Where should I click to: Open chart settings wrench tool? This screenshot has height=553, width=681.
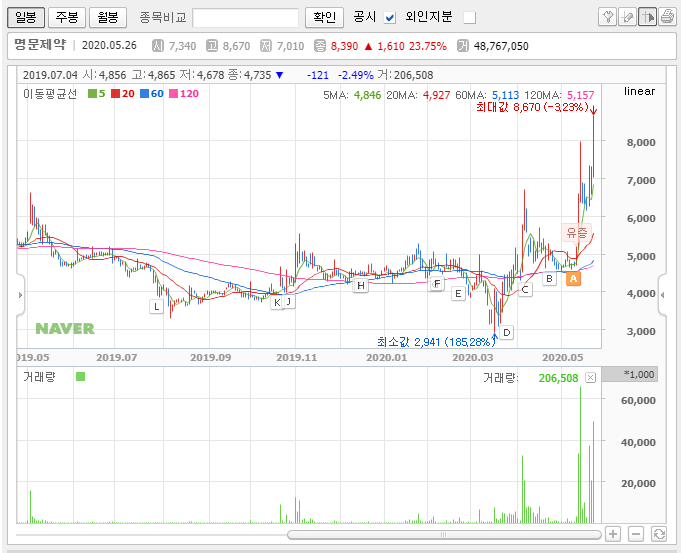click(x=607, y=17)
